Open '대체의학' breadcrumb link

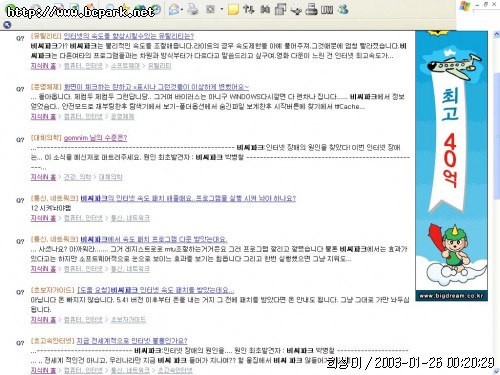pyautogui.click(x=110, y=177)
